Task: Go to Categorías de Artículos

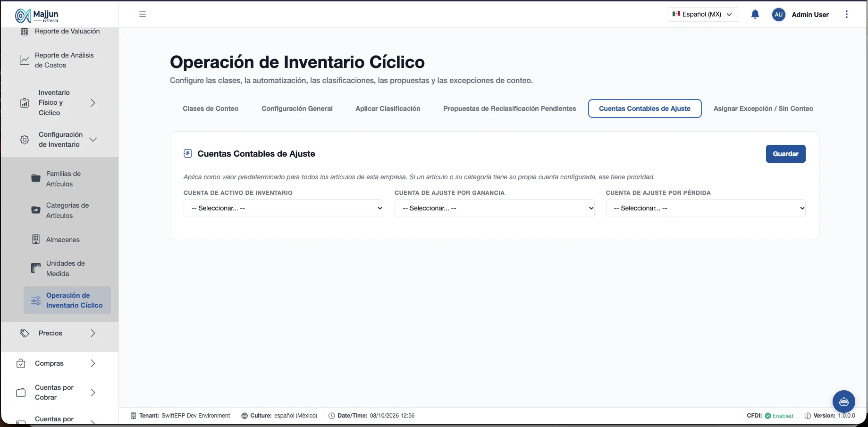Action: click(x=67, y=210)
